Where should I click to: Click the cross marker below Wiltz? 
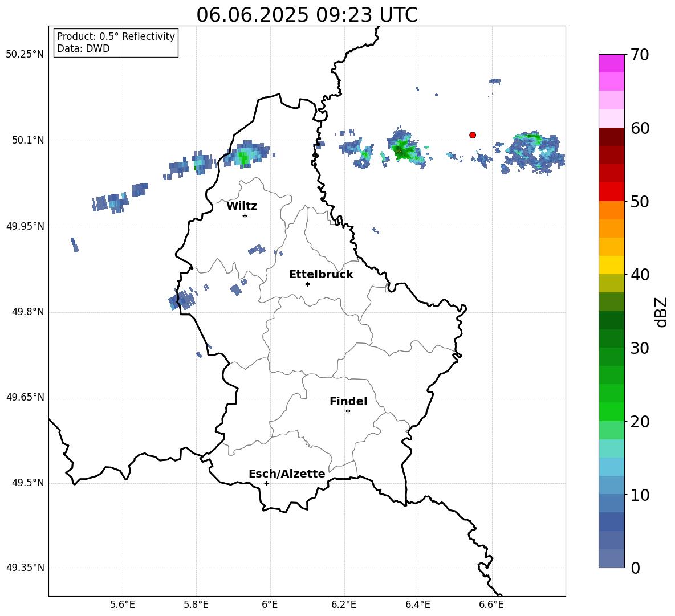pos(245,216)
